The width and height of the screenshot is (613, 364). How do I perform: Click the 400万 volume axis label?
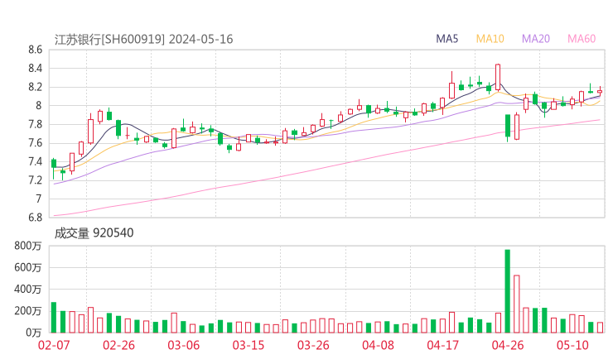(x=28, y=290)
